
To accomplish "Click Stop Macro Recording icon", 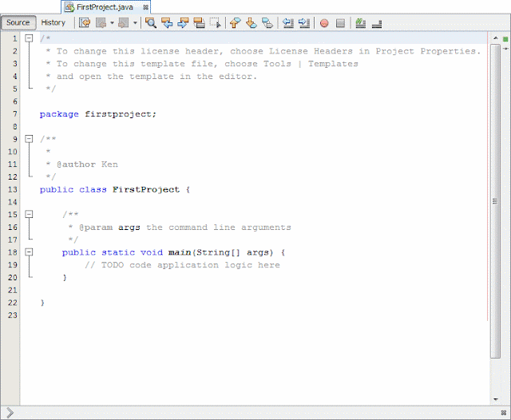I will point(340,23).
